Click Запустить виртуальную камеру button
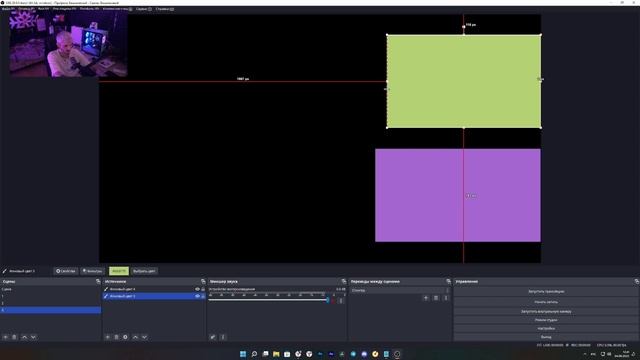Image resolution: width=640 pixels, height=360 pixels. tap(546, 311)
